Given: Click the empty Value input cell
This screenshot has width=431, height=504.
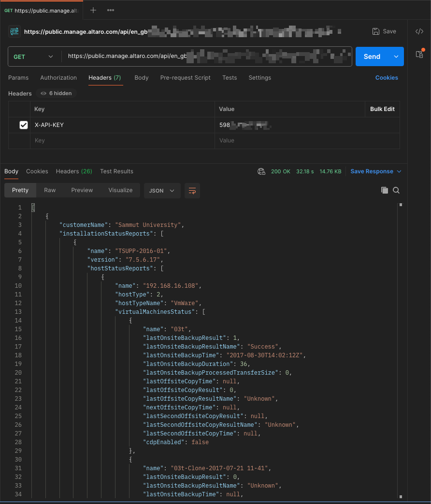Looking at the screenshot, I should point(307,141).
